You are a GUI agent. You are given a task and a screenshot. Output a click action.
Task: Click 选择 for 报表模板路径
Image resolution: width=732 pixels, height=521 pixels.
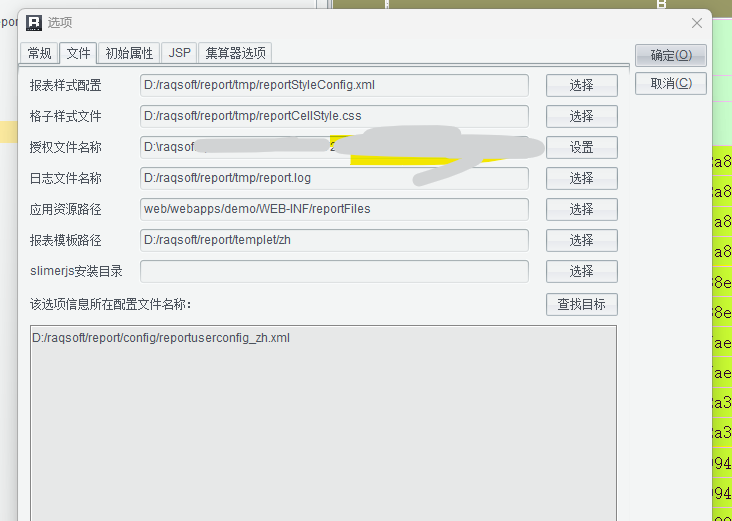[x=582, y=240]
